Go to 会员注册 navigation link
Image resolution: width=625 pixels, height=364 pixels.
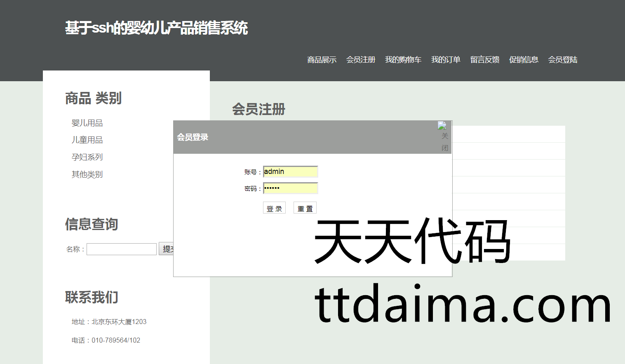click(360, 60)
